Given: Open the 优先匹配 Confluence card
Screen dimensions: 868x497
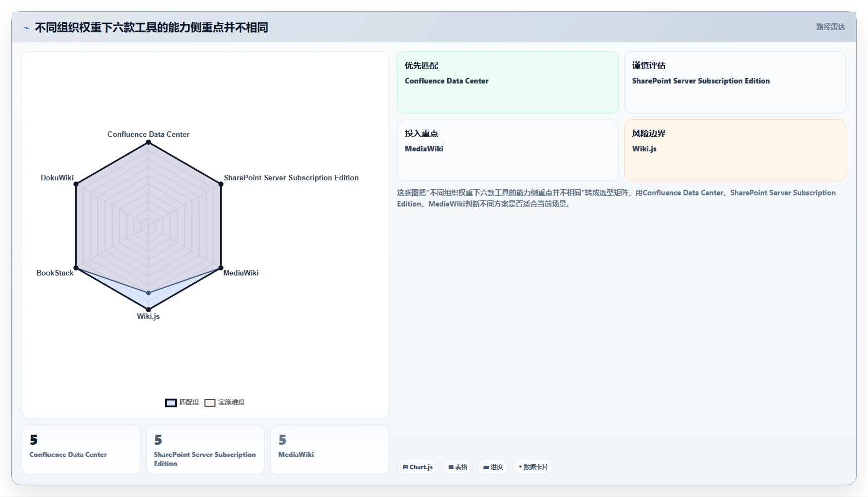Looking at the screenshot, I should pos(508,82).
